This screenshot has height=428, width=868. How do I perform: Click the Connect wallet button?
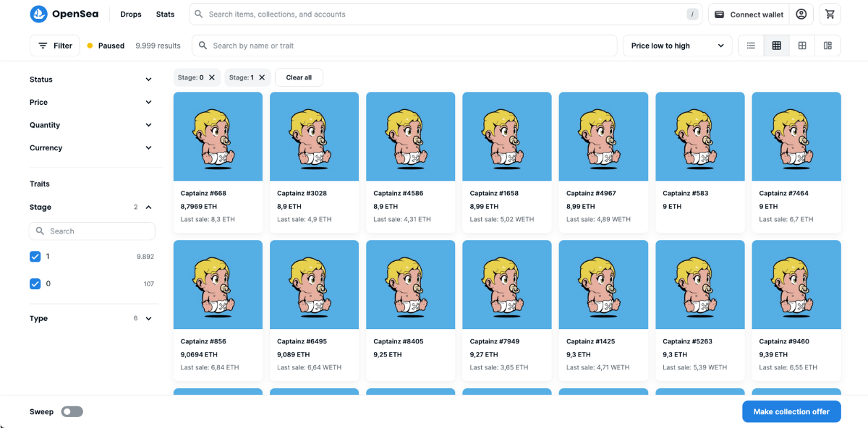point(749,14)
